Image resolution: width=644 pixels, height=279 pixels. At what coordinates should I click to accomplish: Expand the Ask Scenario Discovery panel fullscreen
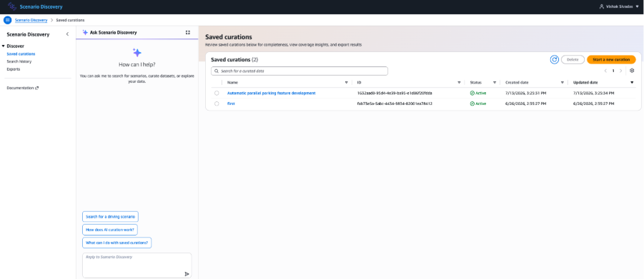188,32
